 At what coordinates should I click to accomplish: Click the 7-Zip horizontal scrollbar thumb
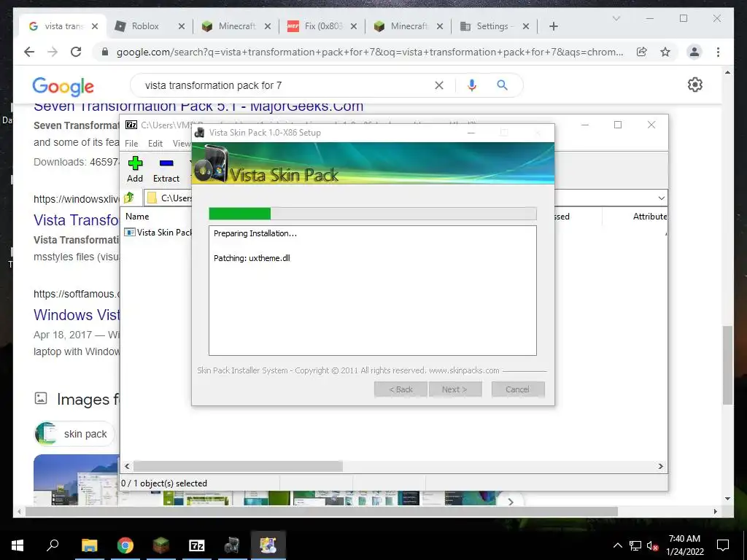pyautogui.click(x=238, y=466)
